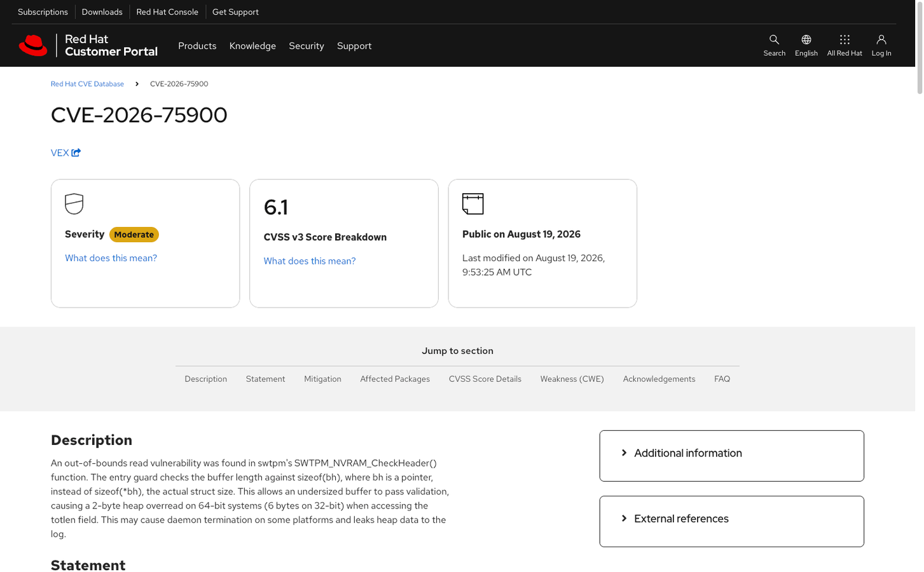The image size is (924, 572).
Task: Click the 6.1 CVSS score value
Action: click(276, 207)
